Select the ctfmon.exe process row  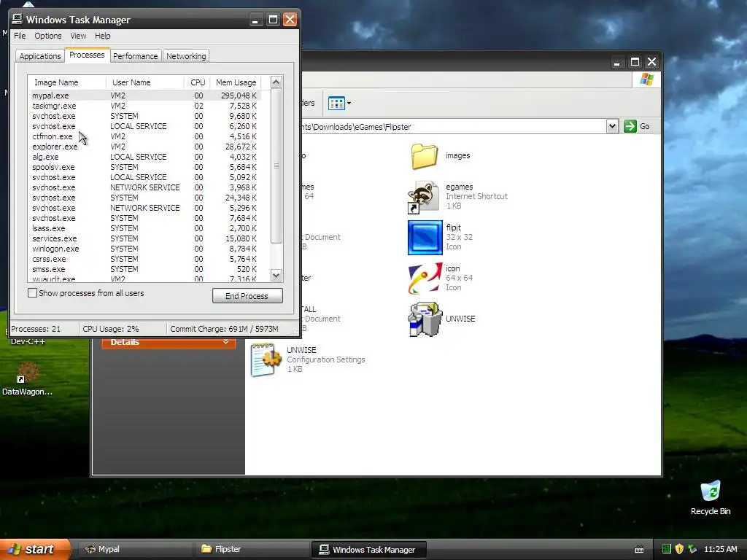145,136
